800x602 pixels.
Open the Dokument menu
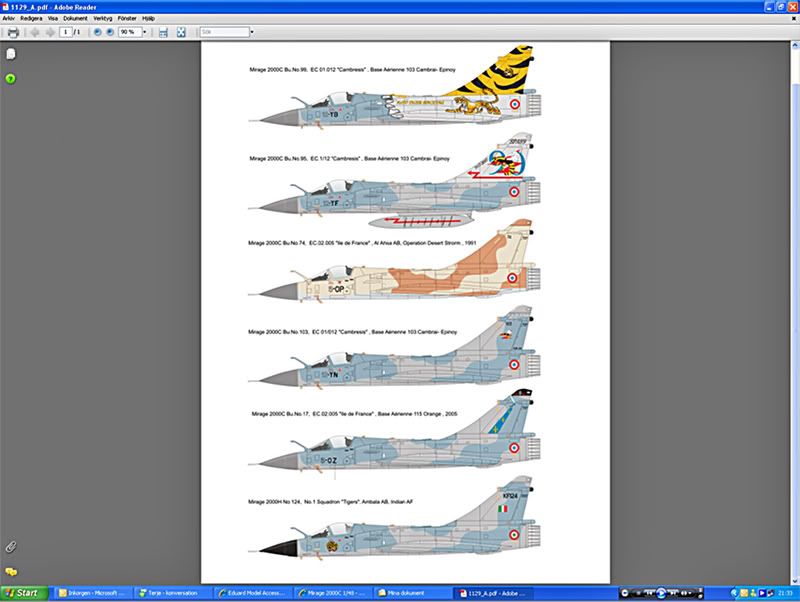click(x=76, y=18)
